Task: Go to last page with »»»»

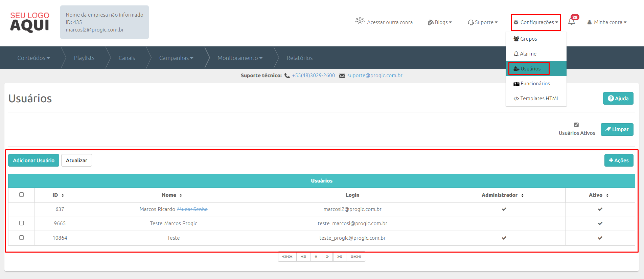Action: [356, 257]
